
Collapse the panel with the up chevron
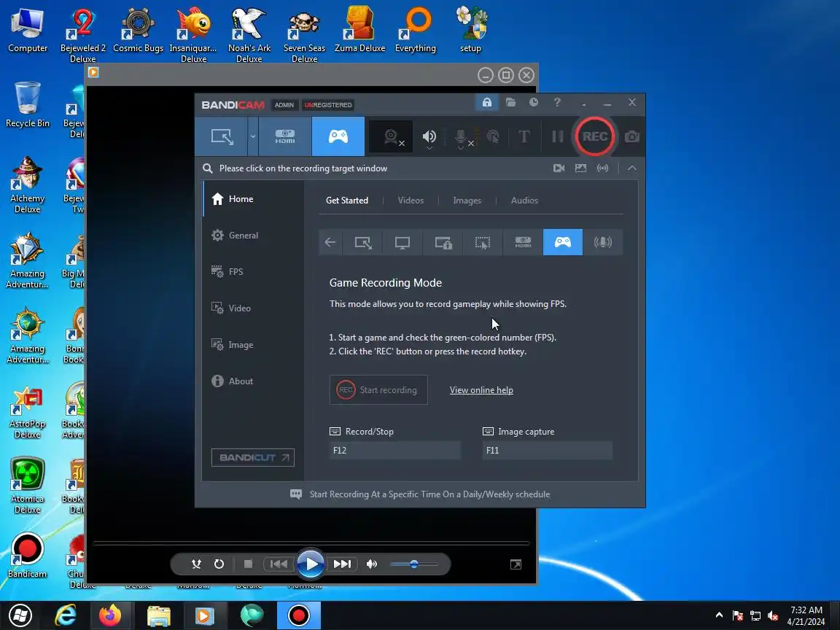click(x=632, y=168)
